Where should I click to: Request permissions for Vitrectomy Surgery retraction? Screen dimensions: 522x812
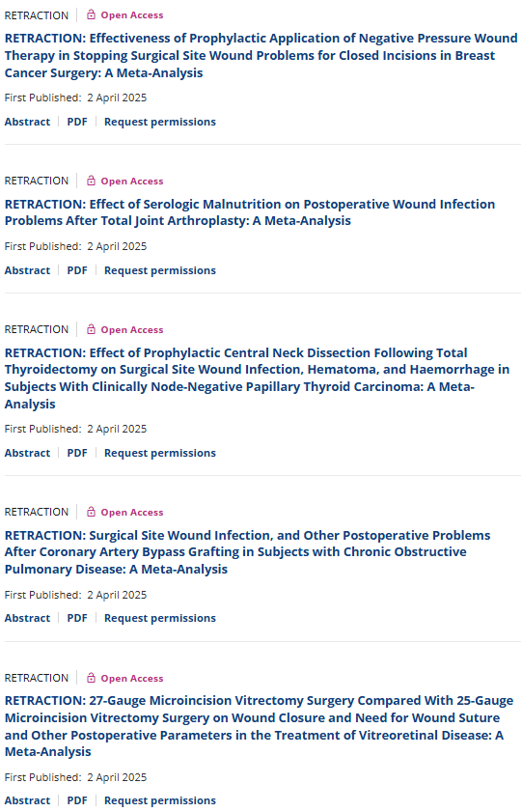pos(160,800)
